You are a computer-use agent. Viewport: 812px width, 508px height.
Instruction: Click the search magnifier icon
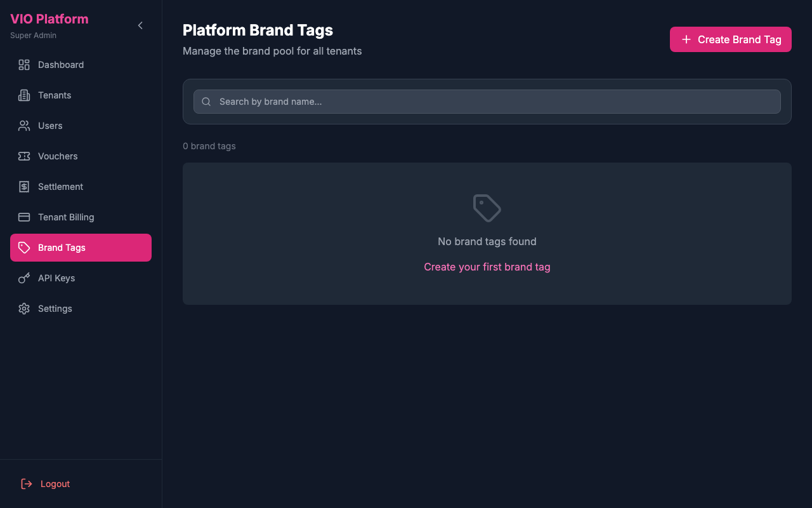tap(206, 102)
